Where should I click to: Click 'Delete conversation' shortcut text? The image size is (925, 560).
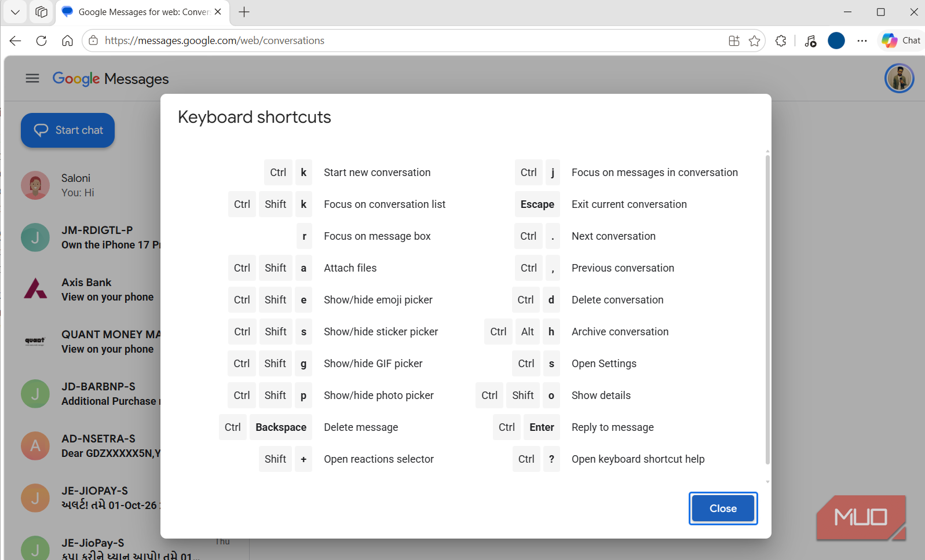tap(617, 300)
